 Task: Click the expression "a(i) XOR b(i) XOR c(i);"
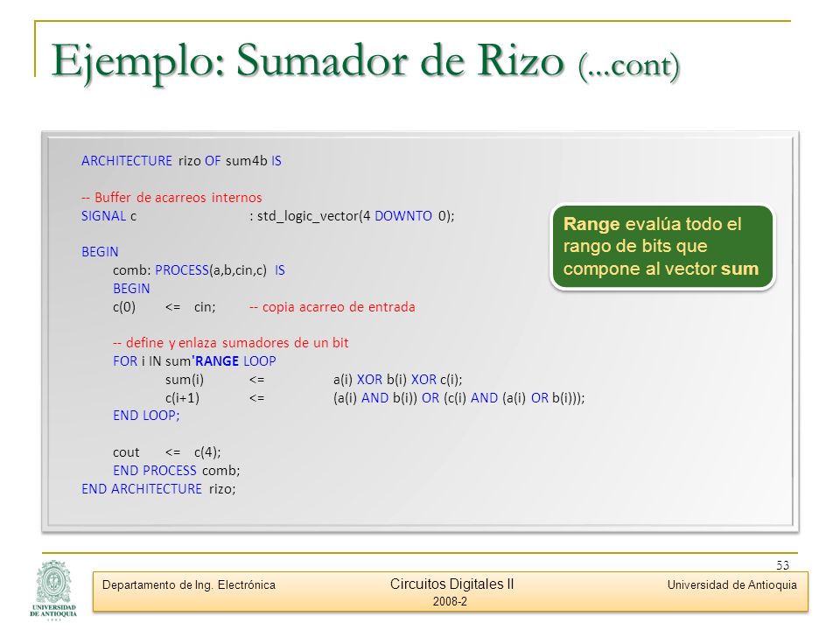pos(397,380)
